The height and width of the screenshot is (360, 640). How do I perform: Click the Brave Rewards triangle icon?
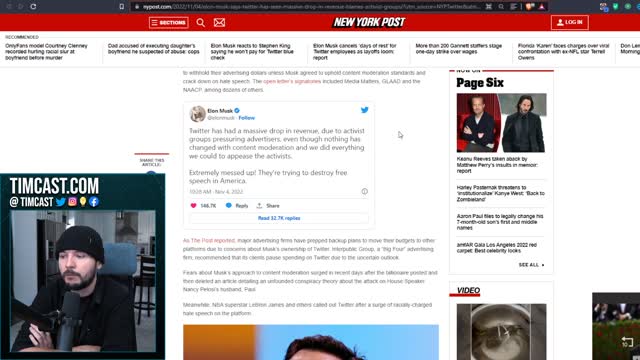click(x=542, y=7)
